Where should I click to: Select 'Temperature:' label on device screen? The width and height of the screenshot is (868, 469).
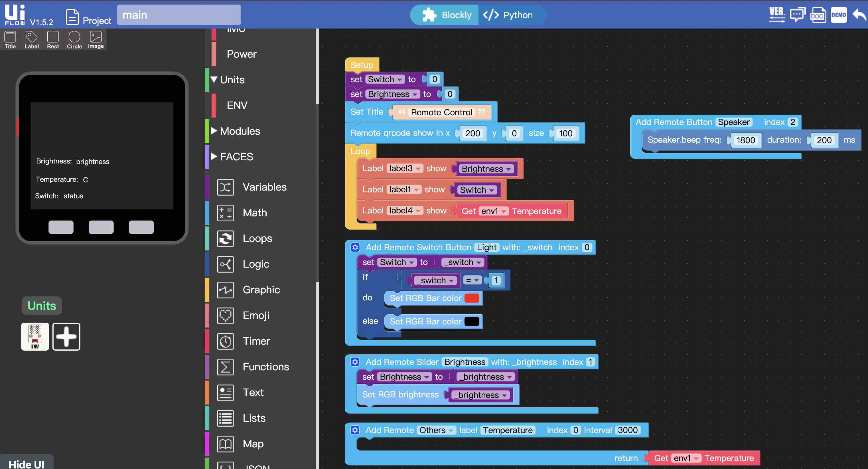(57, 179)
